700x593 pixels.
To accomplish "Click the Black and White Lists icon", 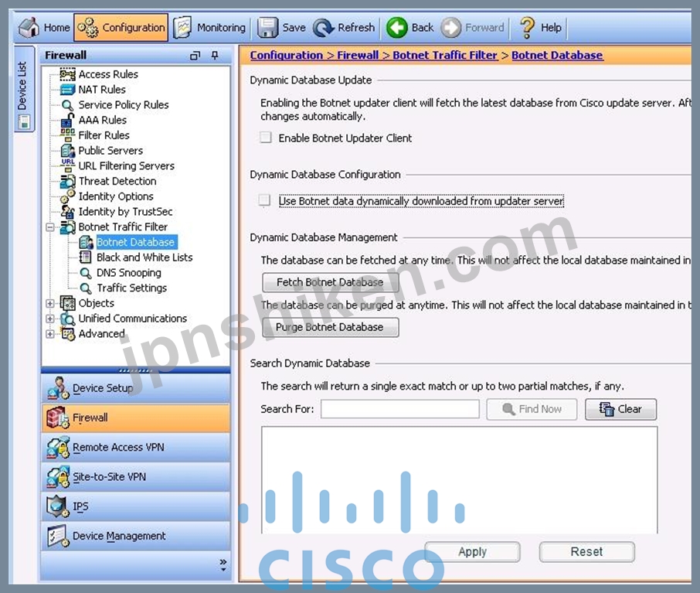I will pyautogui.click(x=85, y=257).
